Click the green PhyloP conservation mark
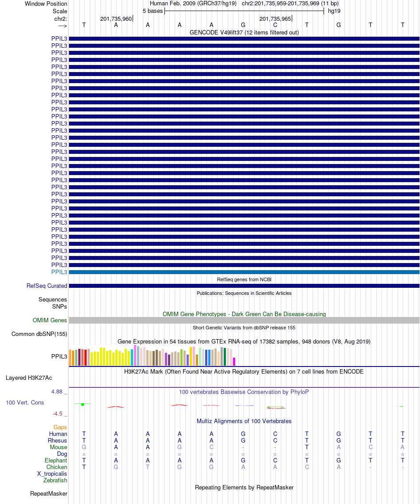The image size is (420, 504). point(83,405)
